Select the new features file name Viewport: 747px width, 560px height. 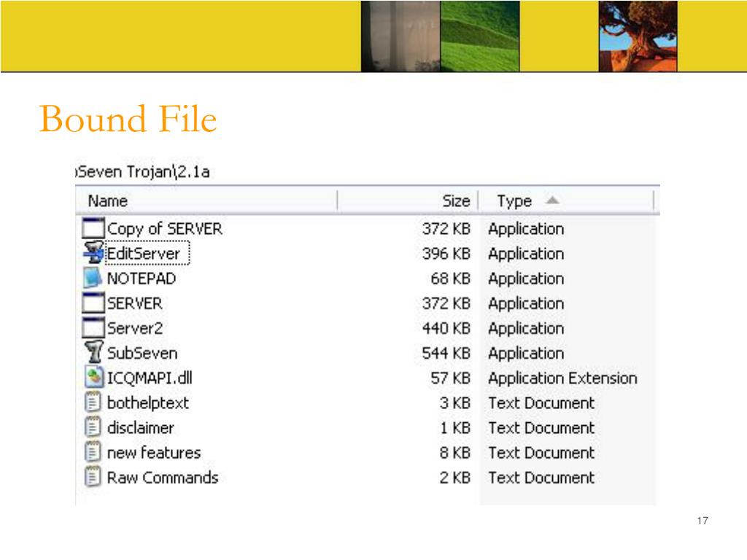click(154, 452)
